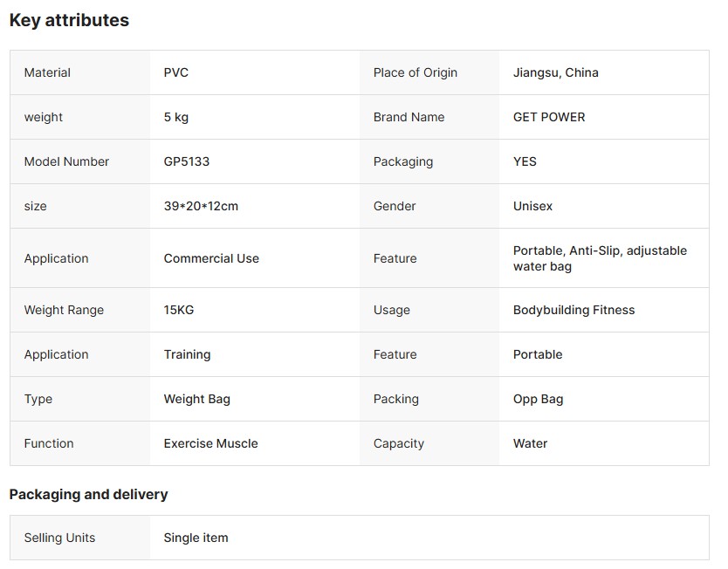Select the Exercise Muscle function value
Image resolution: width=728 pixels, height=569 pixels.
tap(210, 443)
